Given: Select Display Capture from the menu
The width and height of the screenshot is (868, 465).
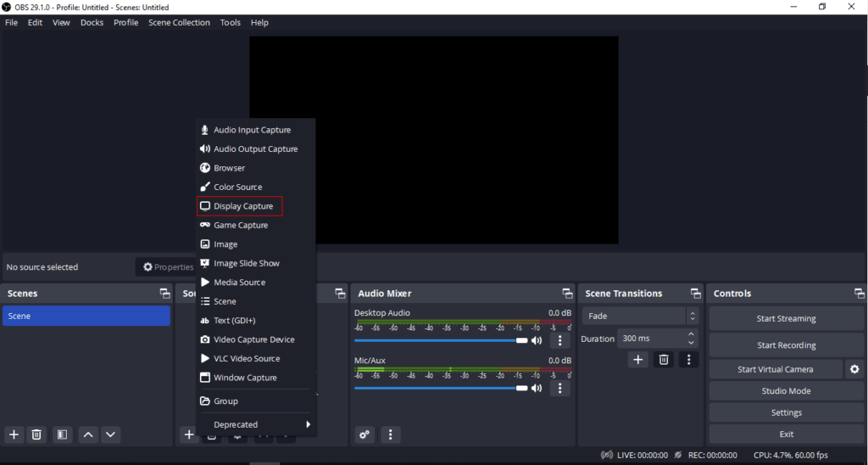Looking at the screenshot, I should tap(256, 206).
